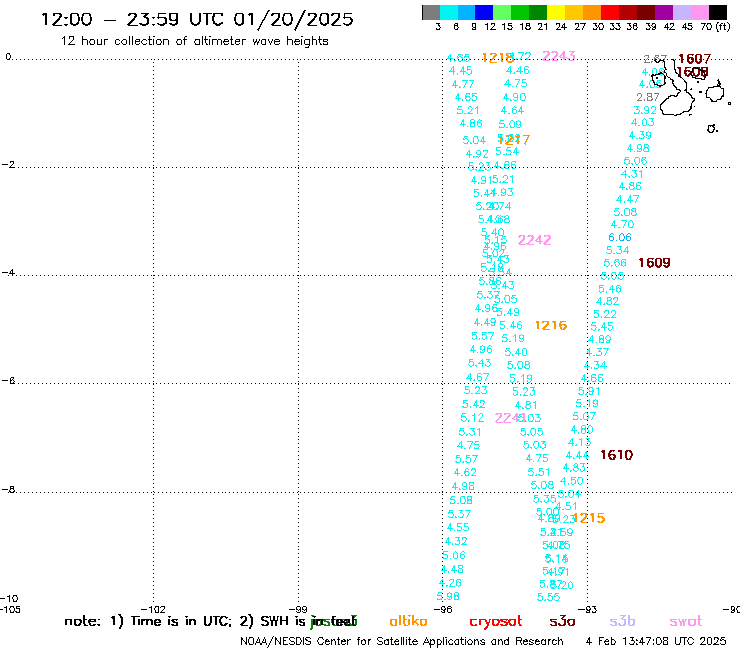This screenshot has height=650, width=740.
Task: Click the gray 3 ft legend swatch
Action: click(431, 12)
